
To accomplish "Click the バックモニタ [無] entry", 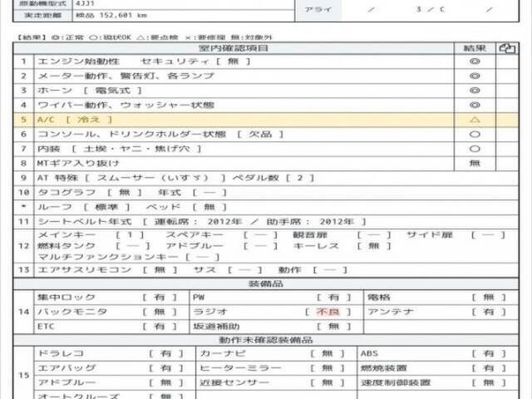I will (107, 312).
